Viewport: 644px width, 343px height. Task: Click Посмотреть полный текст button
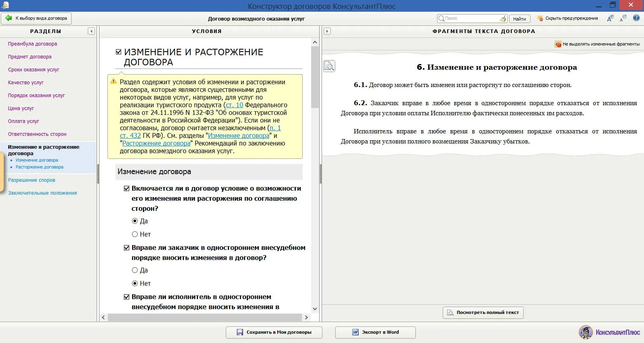click(x=483, y=313)
